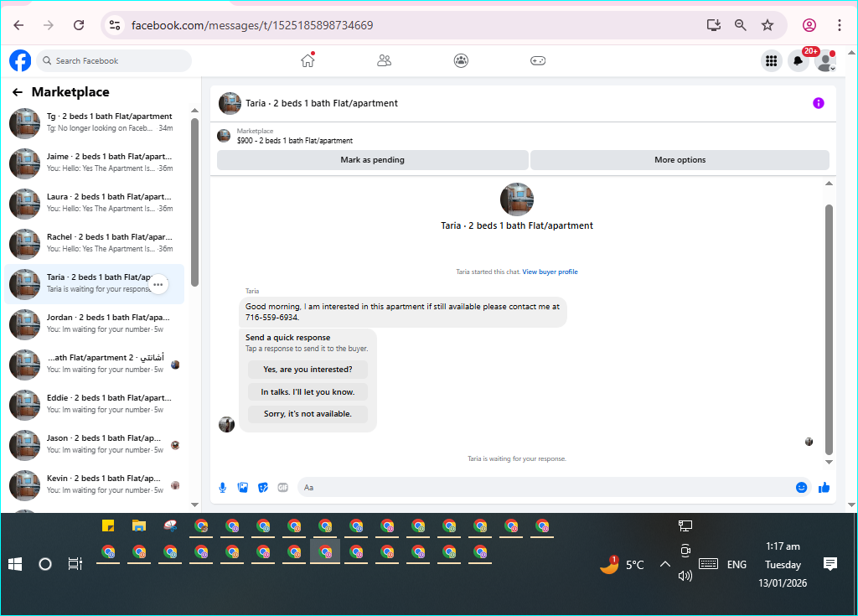
Task: Click the ENG language indicator
Action: tap(737, 565)
